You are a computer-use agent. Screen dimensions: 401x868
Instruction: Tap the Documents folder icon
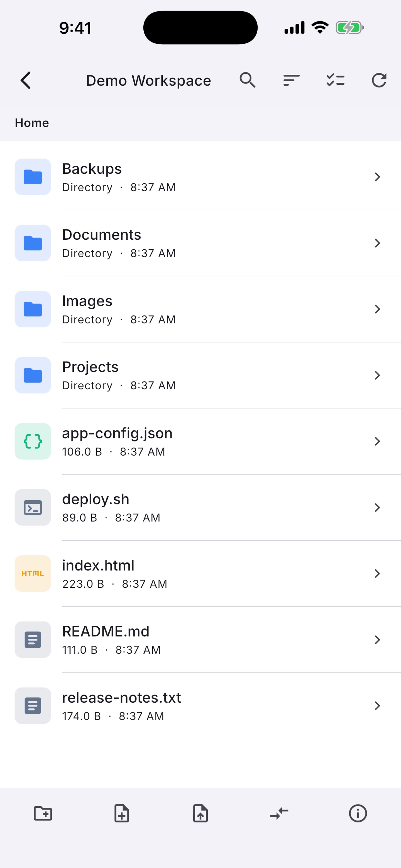click(33, 243)
